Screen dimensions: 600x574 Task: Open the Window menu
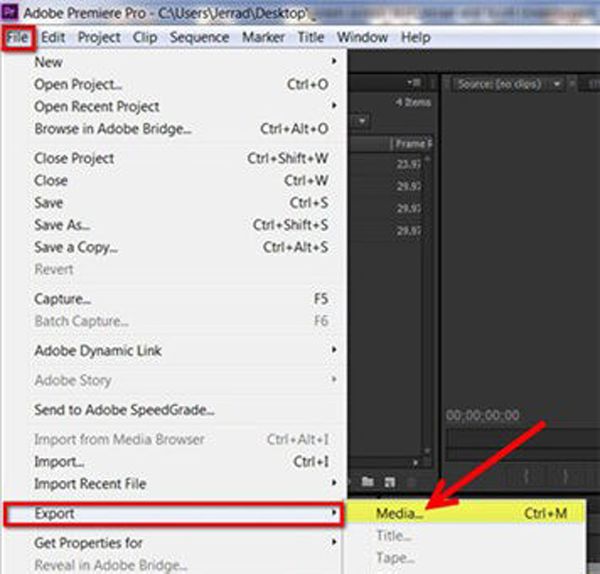(x=362, y=38)
